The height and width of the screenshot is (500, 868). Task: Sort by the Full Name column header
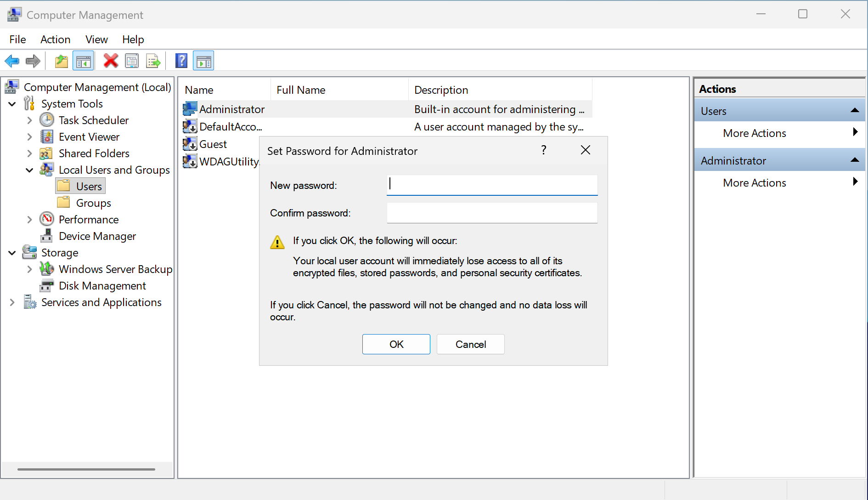point(339,90)
